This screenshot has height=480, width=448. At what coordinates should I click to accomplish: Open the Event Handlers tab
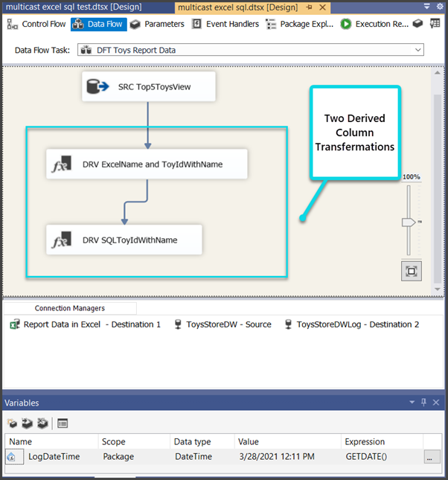click(225, 24)
